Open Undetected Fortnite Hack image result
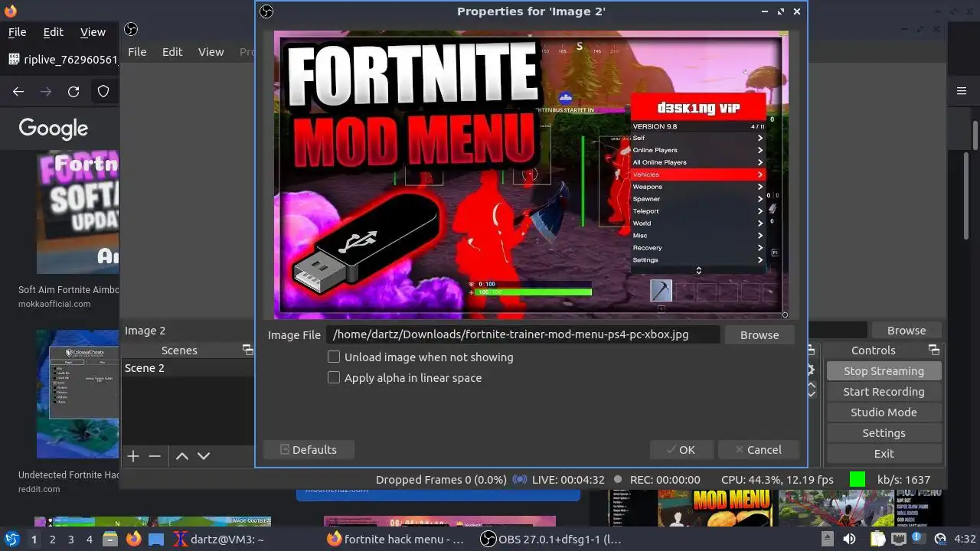This screenshot has width=980, height=551. point(77,393)
